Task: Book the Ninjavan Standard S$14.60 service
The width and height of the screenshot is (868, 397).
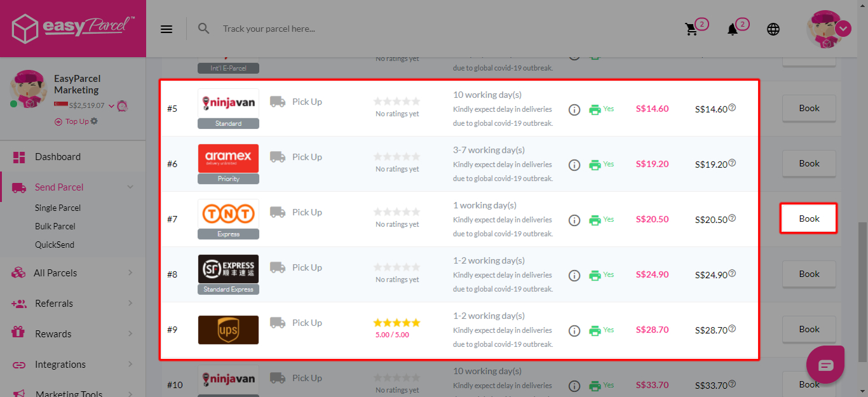Action: (x=809, y=109)
